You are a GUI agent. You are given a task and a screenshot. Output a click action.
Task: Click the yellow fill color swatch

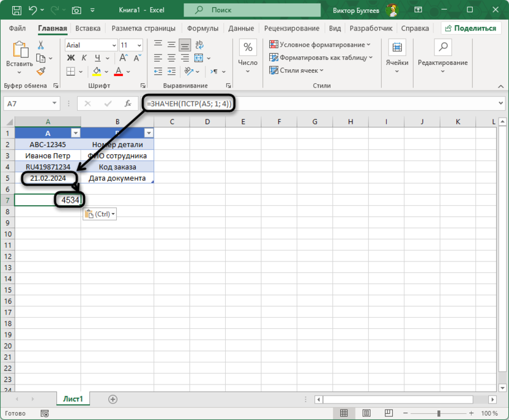coord(98,72)
